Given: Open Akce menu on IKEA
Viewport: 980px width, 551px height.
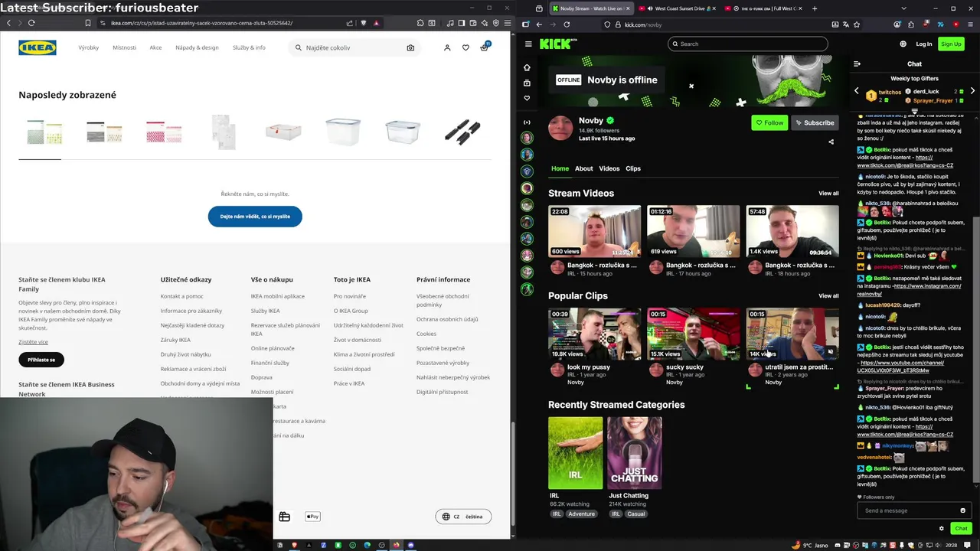Looking at the screenshot, I should [x=155, y=47].
